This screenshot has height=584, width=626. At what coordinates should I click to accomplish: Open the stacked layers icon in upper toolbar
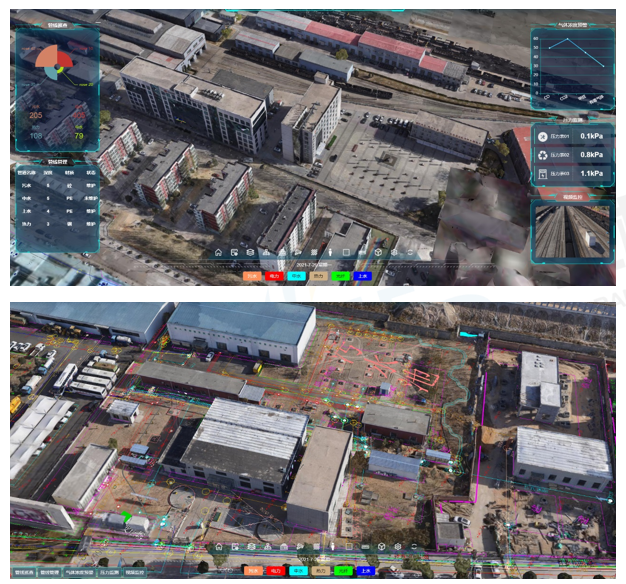click(250, 252)
